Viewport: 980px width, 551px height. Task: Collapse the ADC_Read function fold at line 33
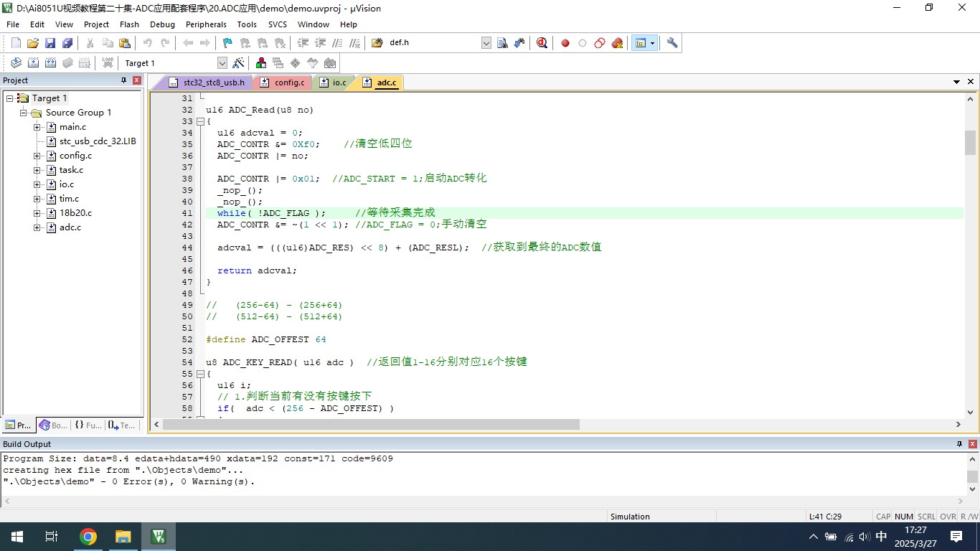[x=200, y=121]
